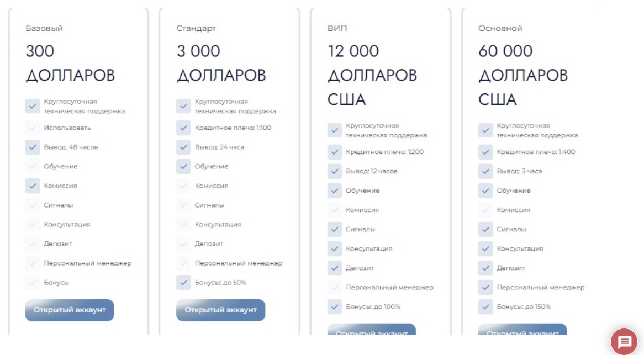Toggle Кредитное плечо: 1:400 checkbox
The height and width of the screenshot is (355, 644).
point(485,152)
